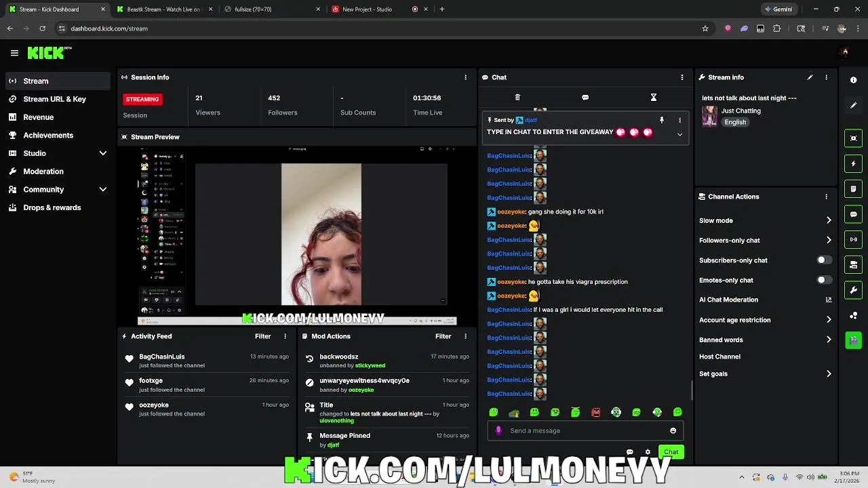Toggle Emotes-only chat switch

[824, 280]
